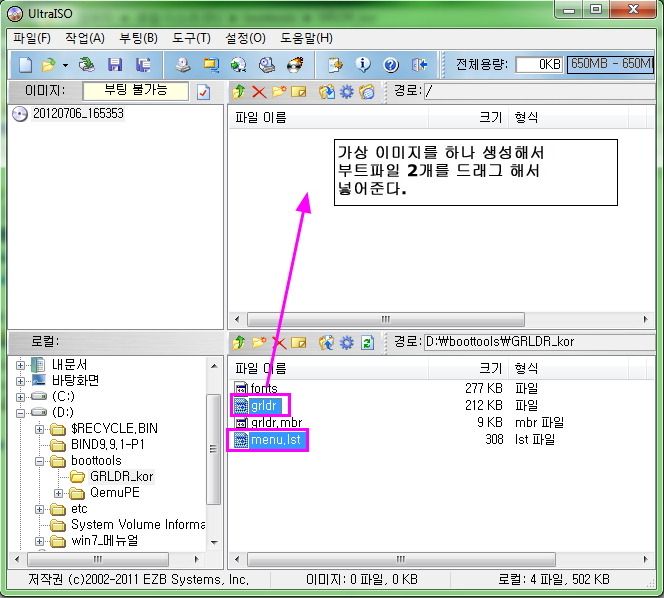Viewport: 664px width, 598px height.
Task: Expand the win7_메뉴얼 folder node
Action: coord(39,541)
